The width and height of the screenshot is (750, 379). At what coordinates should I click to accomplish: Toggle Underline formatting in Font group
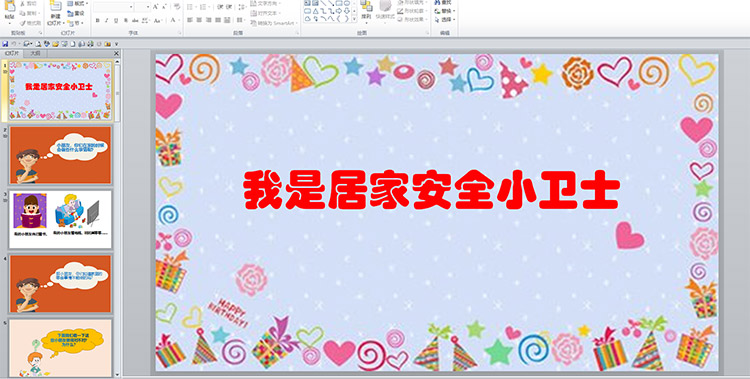(116, 20)
